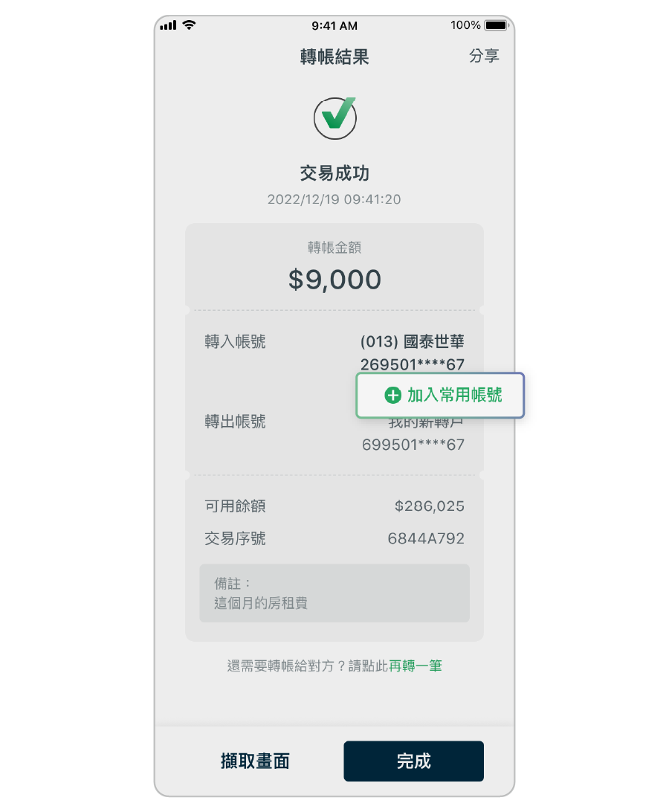Screen dimensions: 669x812
Task: Tap the 交易成功 status heading
Action: [x=334, y=173]
